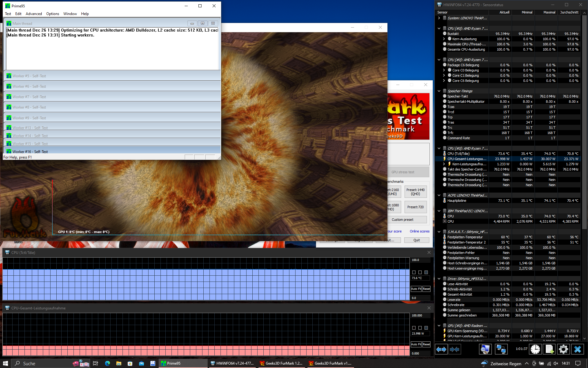Click the networked computers remote icon
This screenshot has width=588, height=368.
tap(501, 349)
